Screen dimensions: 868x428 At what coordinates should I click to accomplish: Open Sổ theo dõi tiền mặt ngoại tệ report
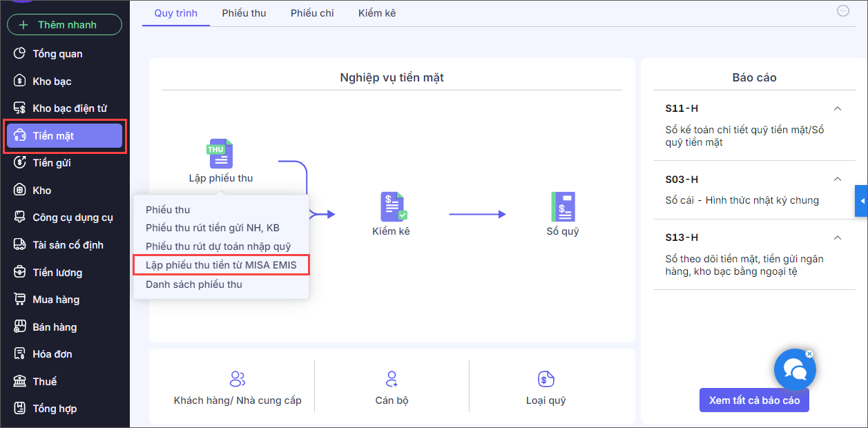(744, 265)
